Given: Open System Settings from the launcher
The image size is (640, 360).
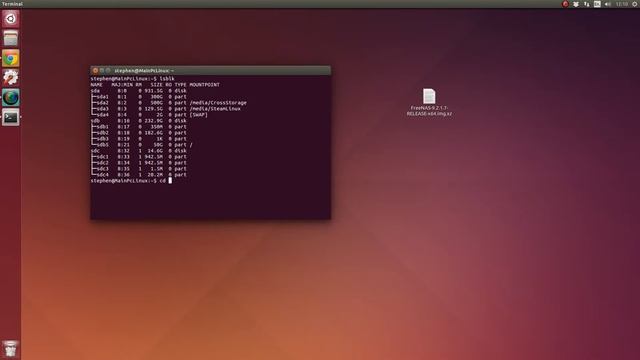Looking at the screenshot, I should pos(11,78).
